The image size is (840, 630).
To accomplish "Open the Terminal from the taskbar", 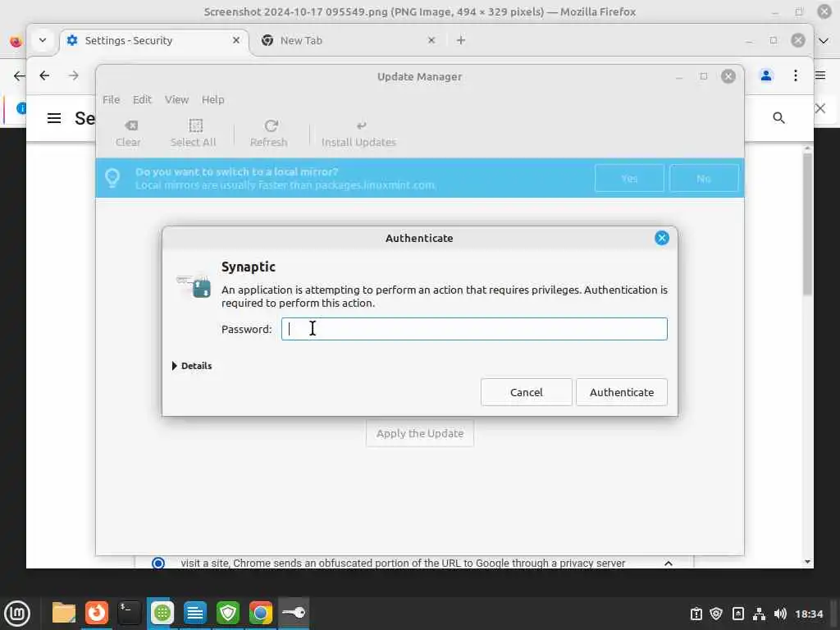I will 129,613.
